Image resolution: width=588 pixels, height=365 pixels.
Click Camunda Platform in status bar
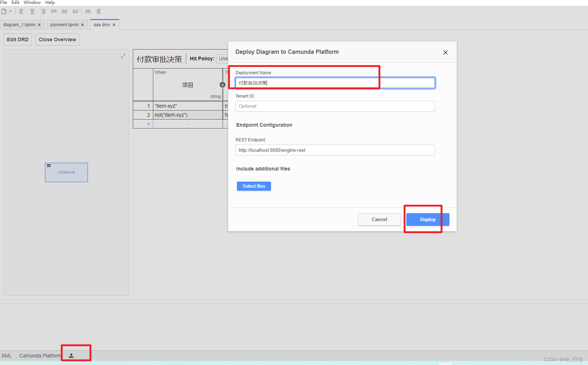click(40, 356)
